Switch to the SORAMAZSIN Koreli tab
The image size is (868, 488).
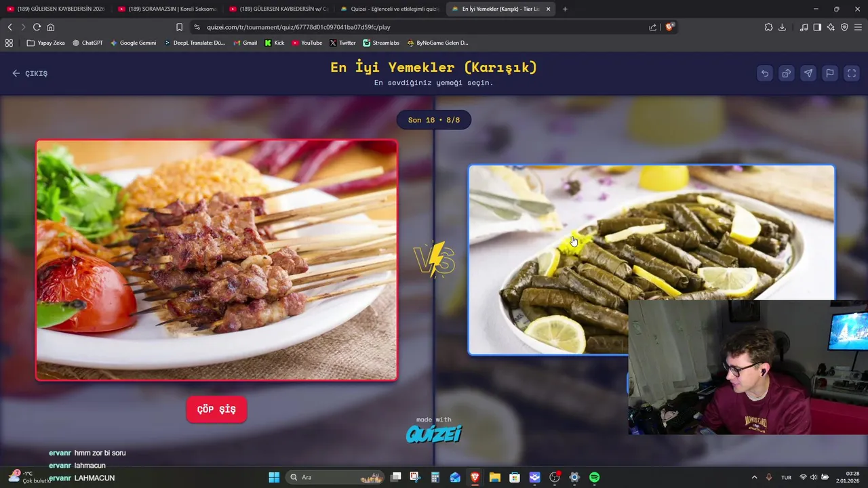(167, 9)
